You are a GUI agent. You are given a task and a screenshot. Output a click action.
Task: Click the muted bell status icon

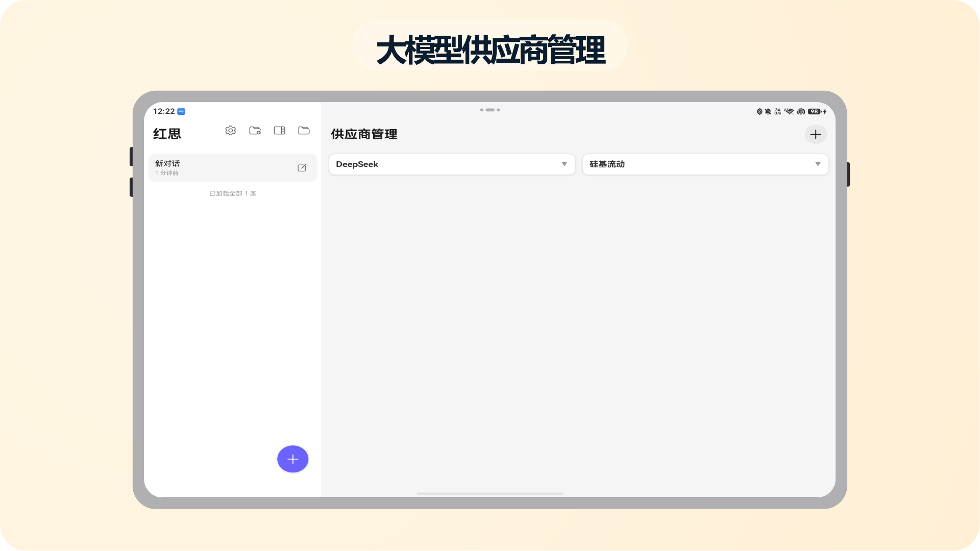[768, 111]
